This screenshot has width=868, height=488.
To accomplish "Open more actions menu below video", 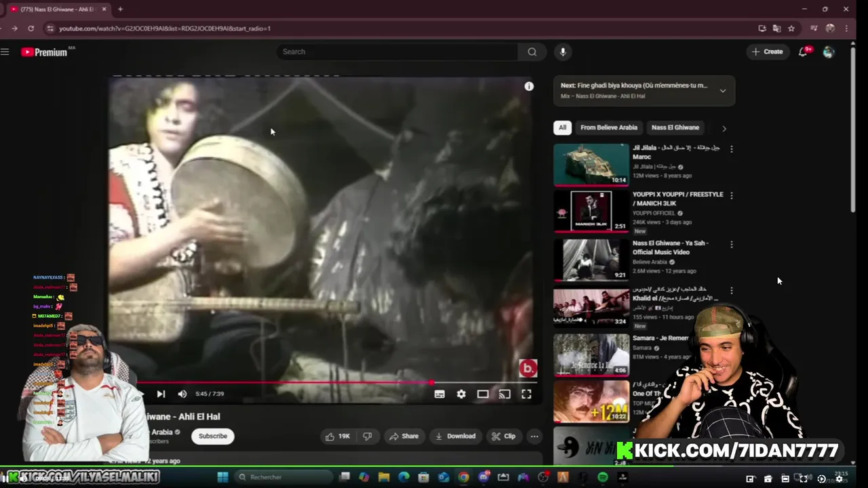I will coord(534,436).
